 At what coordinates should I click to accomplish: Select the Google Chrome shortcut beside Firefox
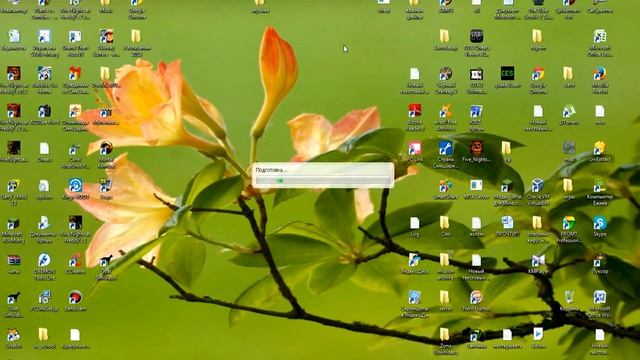(538, 74)
